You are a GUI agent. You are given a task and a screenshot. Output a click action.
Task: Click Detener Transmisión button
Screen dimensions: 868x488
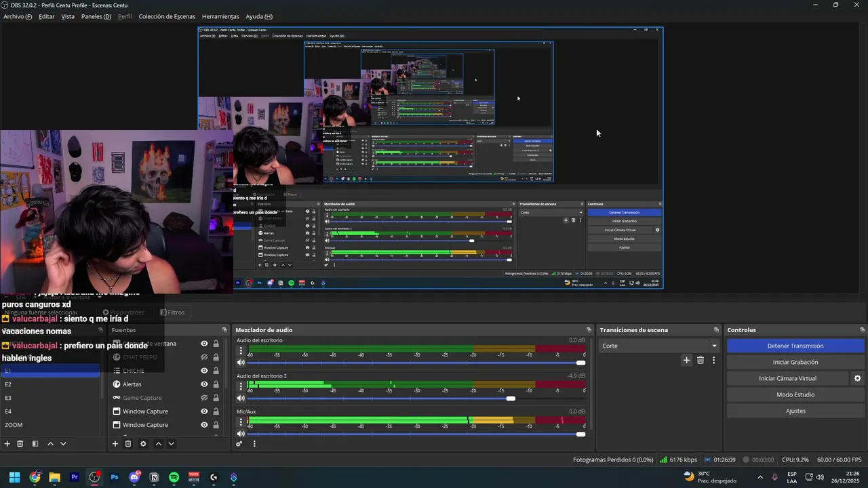(795, 346)
